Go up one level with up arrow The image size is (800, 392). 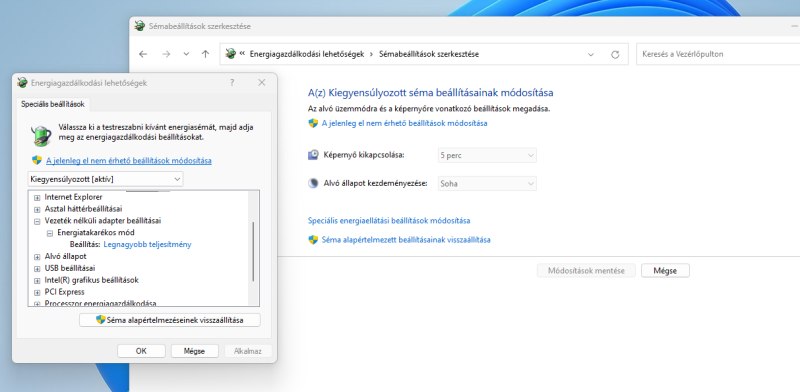click(x=205, y=54)
